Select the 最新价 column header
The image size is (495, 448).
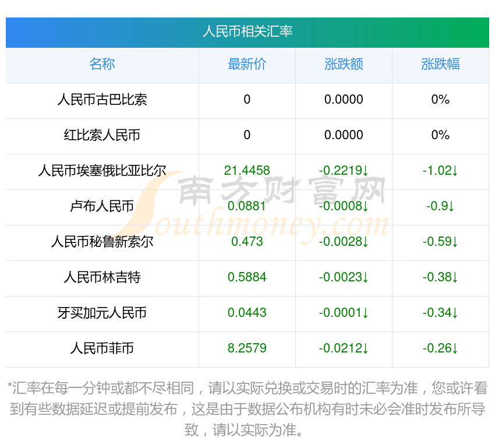pyautogui.click(x=247, y=64)
